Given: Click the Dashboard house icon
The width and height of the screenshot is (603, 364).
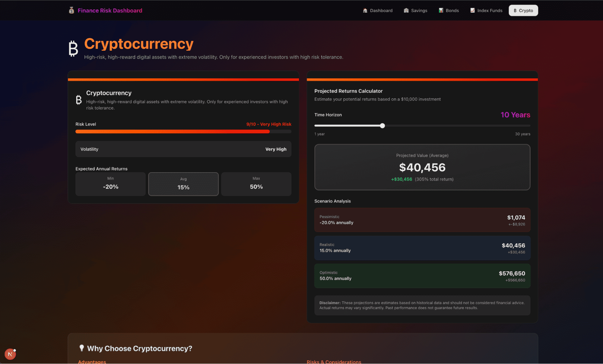Looking at the screenshot, I should click(365, 11).
